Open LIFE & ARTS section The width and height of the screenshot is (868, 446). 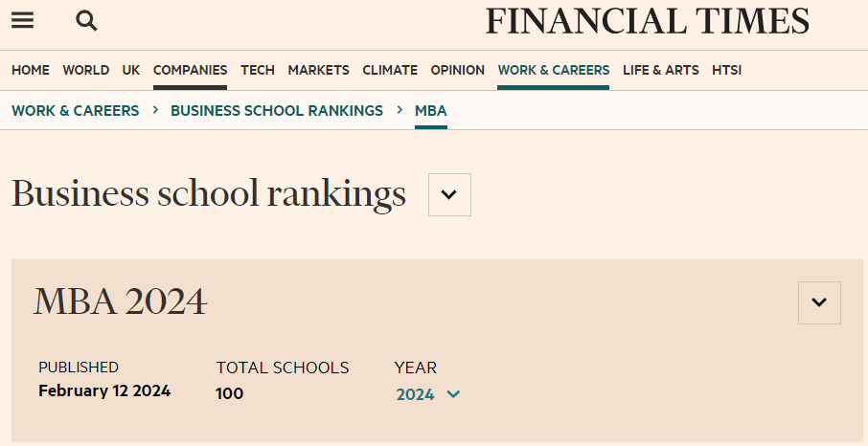click(660, 70)
